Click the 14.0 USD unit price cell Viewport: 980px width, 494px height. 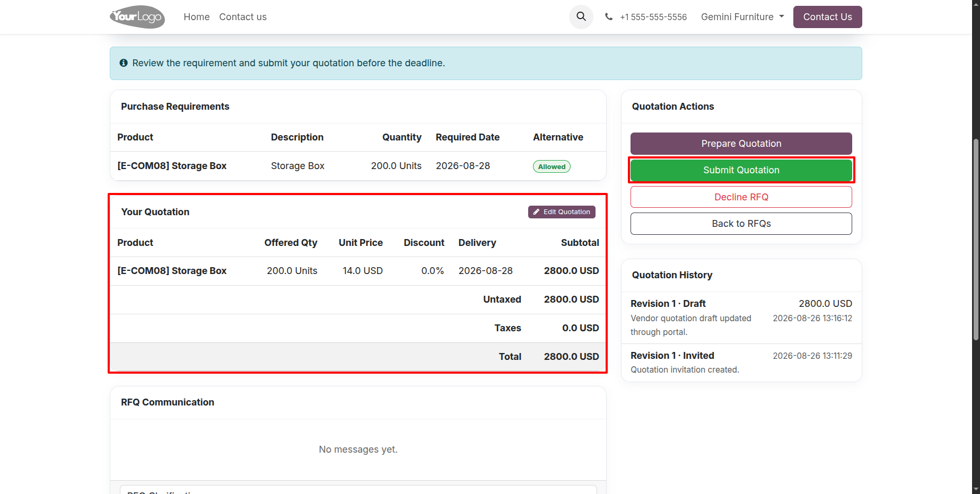coord(363,271)
